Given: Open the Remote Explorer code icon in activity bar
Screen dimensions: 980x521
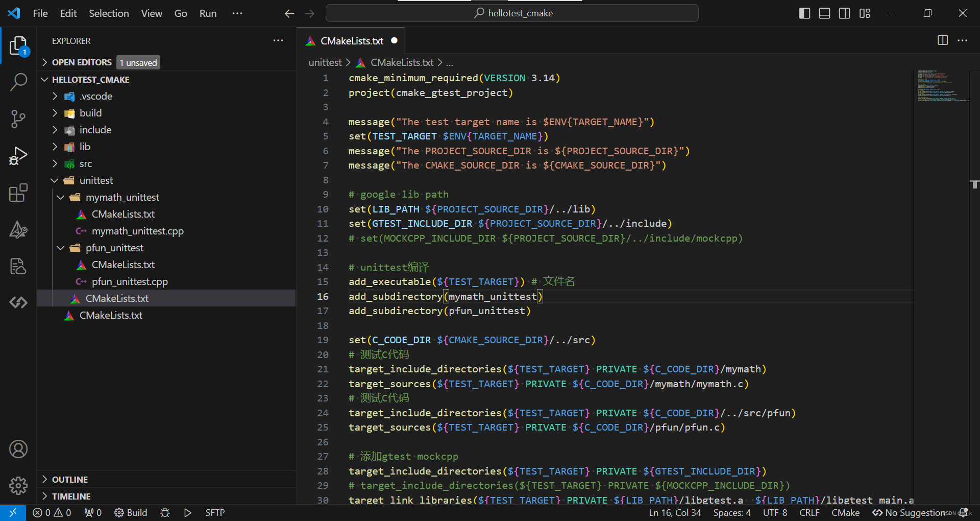Looking at the screenshot, I should [x=18, y=302].
